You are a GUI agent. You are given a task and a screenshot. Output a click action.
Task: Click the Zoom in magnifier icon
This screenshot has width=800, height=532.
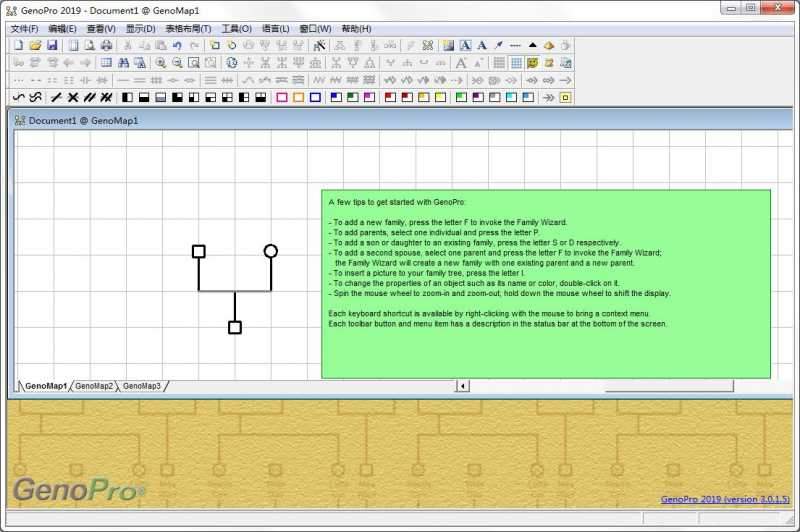161,63
